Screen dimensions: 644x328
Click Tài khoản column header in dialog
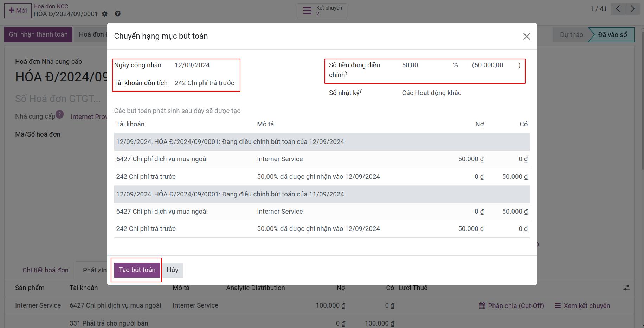tap(130, 124)
